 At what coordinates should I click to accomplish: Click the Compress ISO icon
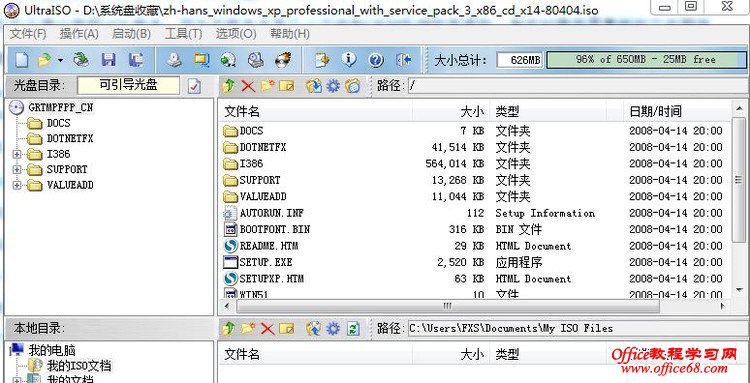(201, 60)
